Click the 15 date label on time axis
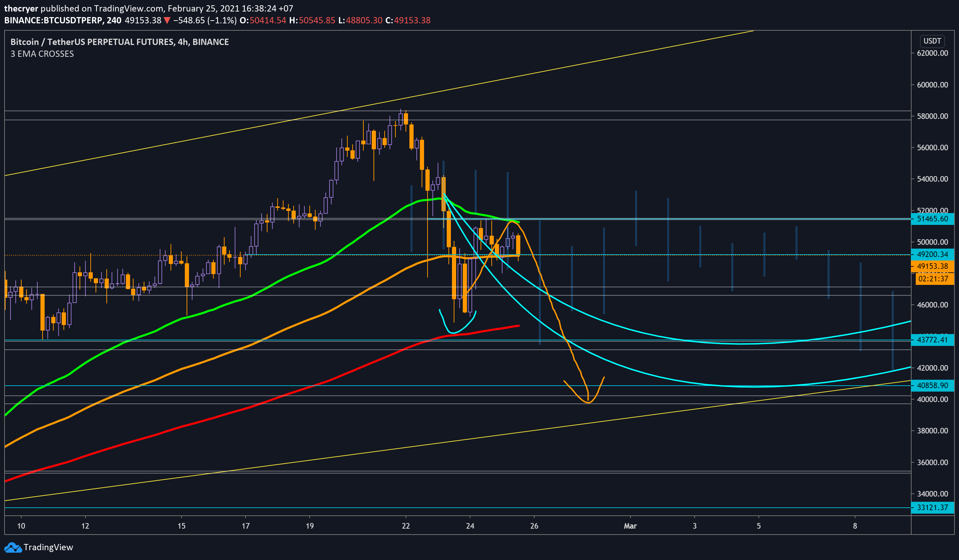959x560 pixels. click(182, 526)
